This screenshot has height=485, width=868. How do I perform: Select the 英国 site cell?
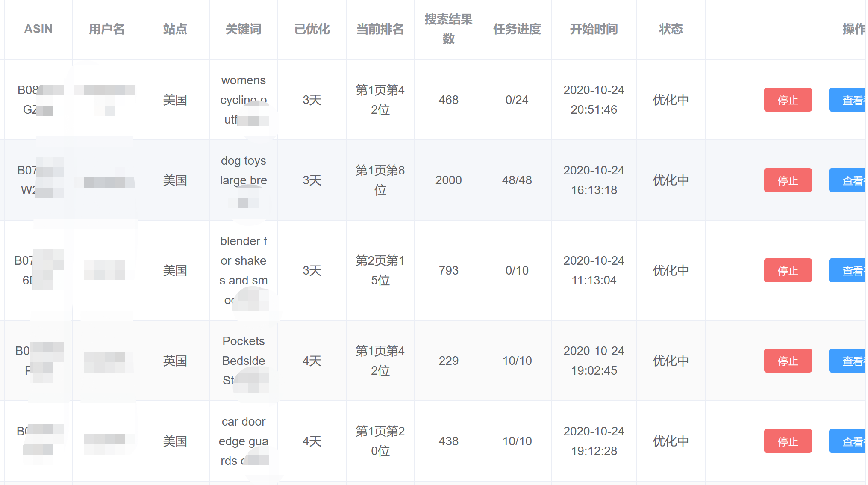[x=175, y=361]
